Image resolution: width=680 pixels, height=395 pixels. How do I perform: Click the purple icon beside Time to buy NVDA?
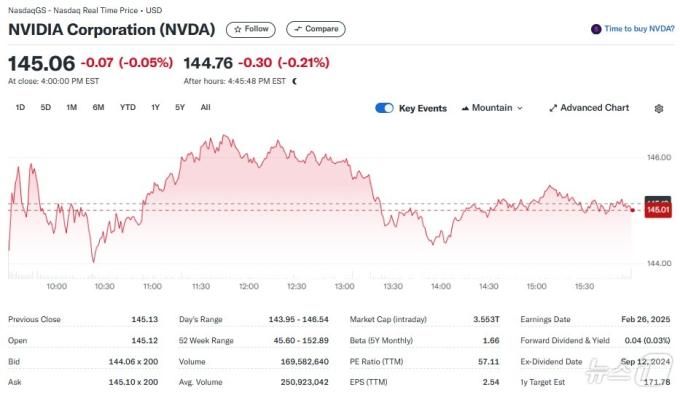click(x=596, y=29)
